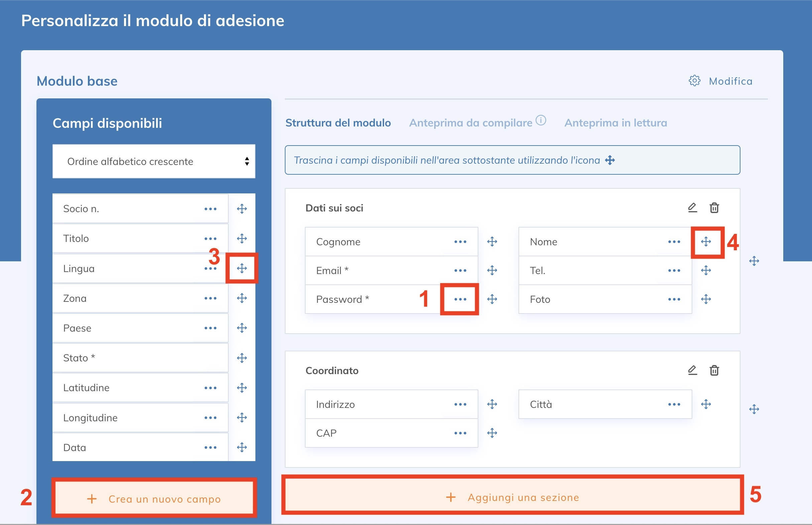Click the move icon beside the CAP field
Screen dimensions: 812x525
coord(492,433)
